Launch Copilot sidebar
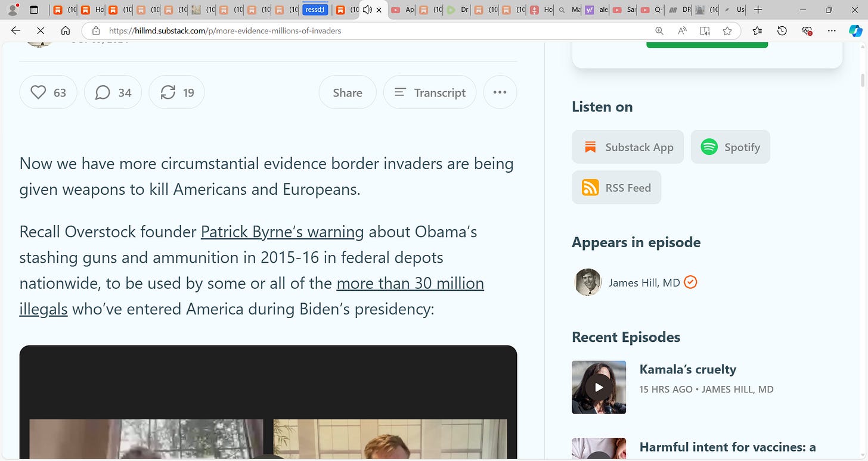The width and height of the screenshot is (868, 461). pyautogui.click(x=855, y=30)
